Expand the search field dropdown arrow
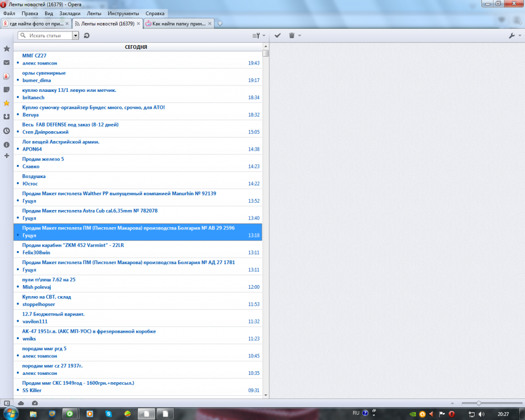Image resolution: width=525 pixels, height=420 pixels. (x=75, y=36)
